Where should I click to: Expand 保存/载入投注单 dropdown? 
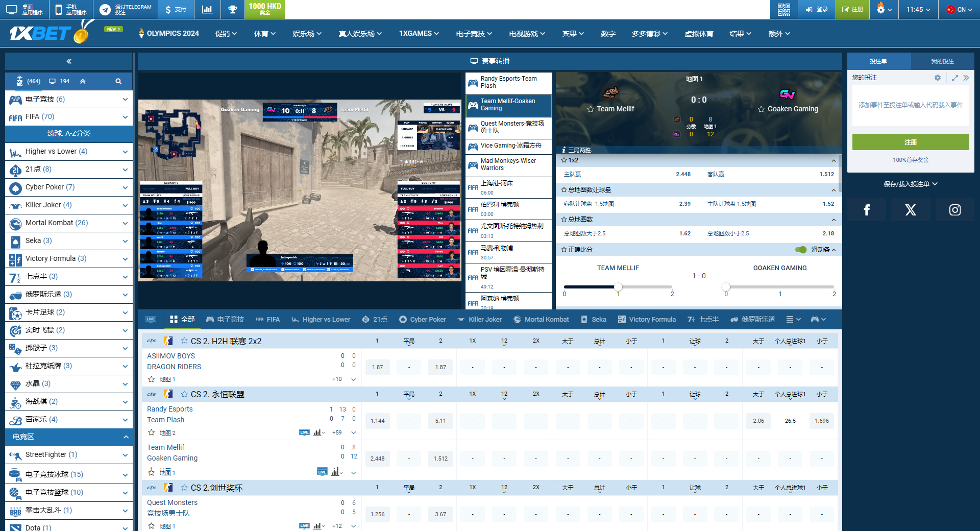pos(911,184)
